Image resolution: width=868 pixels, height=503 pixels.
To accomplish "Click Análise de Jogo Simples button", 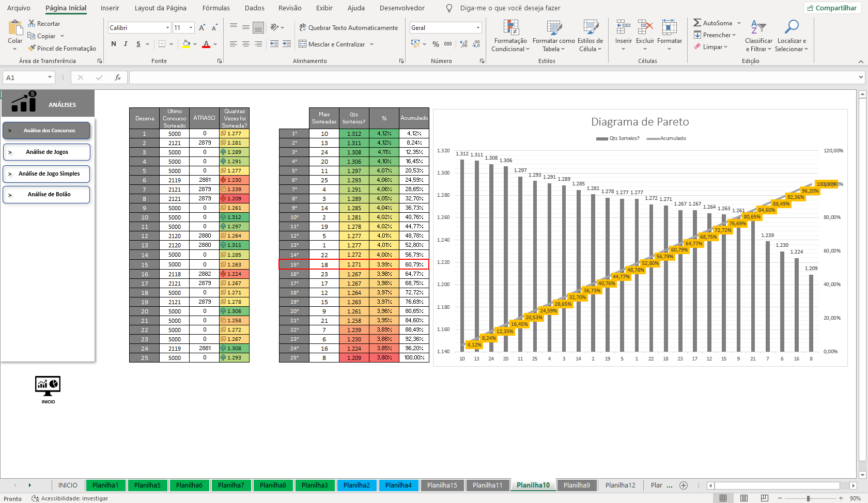I will (x=47, y=174).
